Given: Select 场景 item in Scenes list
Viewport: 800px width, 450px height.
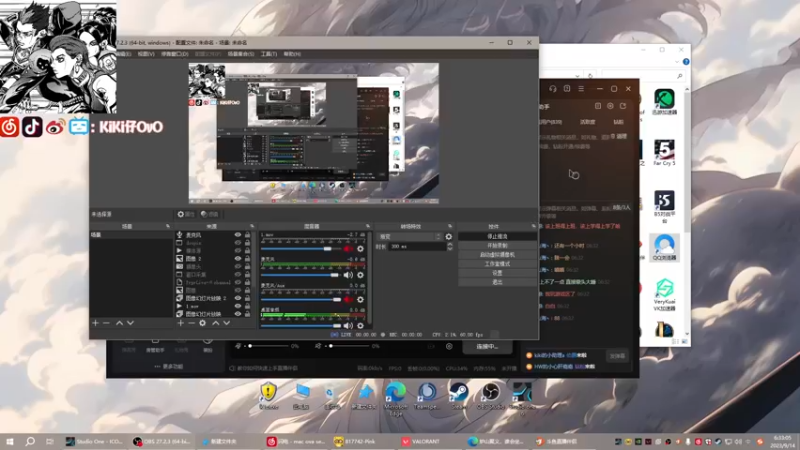Looking at the screenshot, I should pyautogui.click(x=131, y=235).
